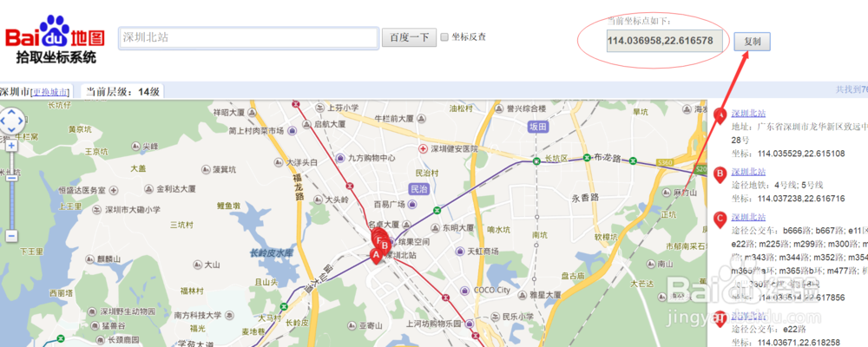
Task: Tick the 坐标反查 checkbox
Action: [444, 37]
